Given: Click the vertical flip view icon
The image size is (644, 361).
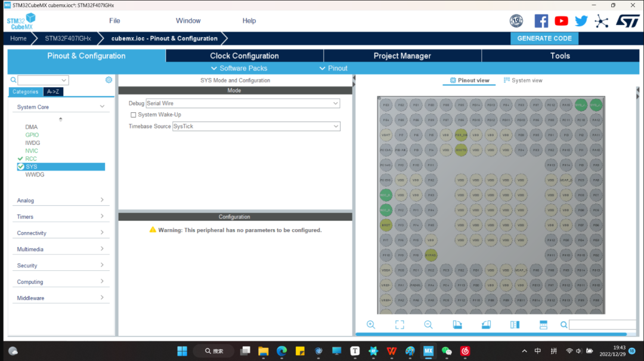Looking at the screenshot, I should [515, 325].
